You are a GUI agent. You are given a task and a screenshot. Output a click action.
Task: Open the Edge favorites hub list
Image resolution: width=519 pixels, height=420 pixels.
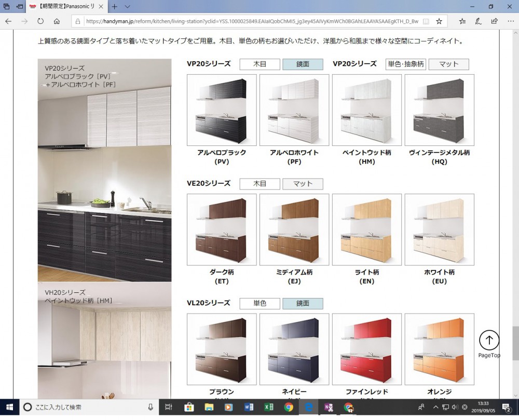click(x=462, y=21)
